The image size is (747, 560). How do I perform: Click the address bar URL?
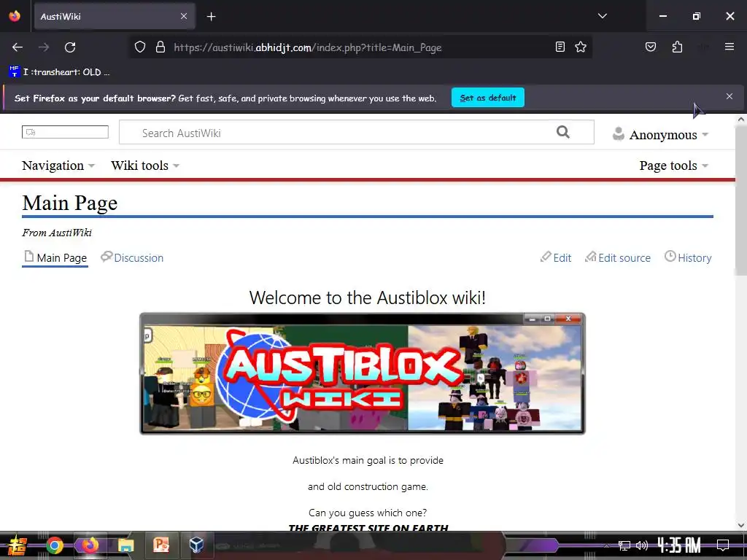307,47
